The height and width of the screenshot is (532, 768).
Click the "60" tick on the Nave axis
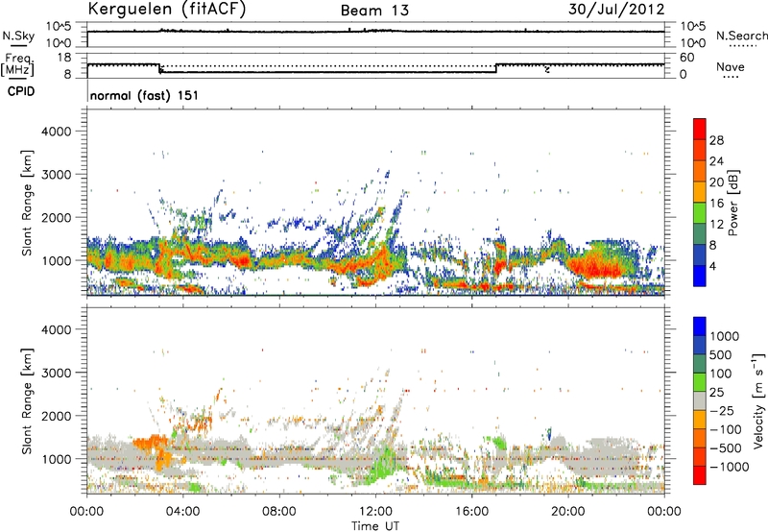(x=687, y=58)
